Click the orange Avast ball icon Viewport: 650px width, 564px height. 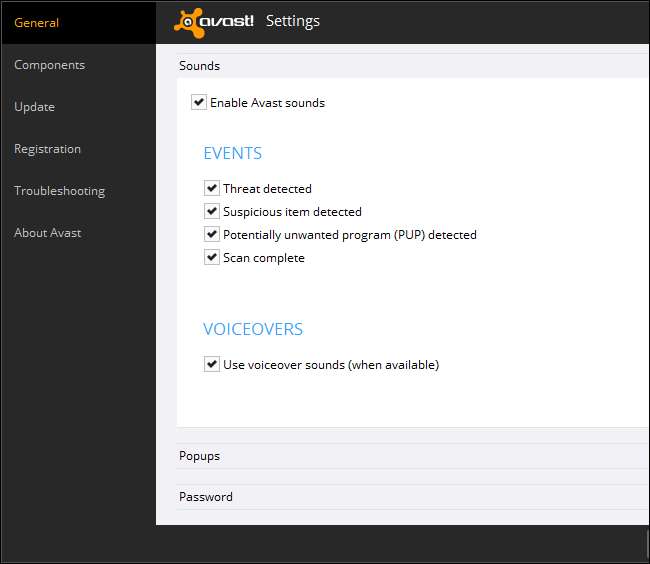coord(187,22)
